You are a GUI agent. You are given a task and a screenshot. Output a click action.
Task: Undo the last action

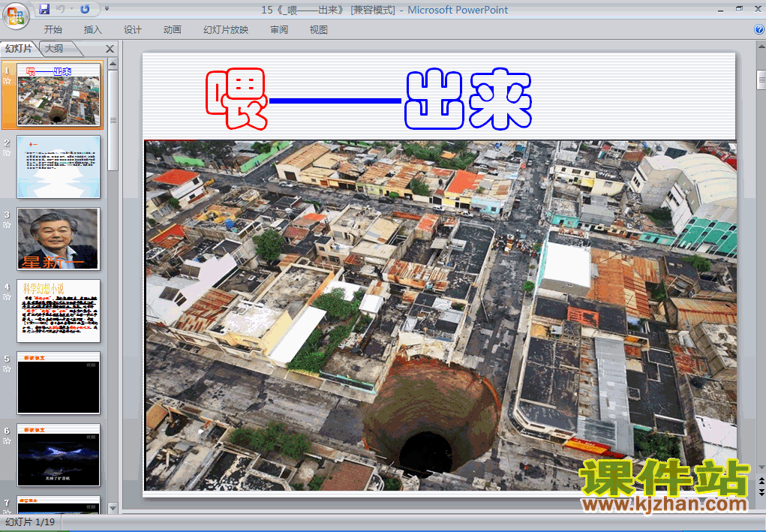61,9
